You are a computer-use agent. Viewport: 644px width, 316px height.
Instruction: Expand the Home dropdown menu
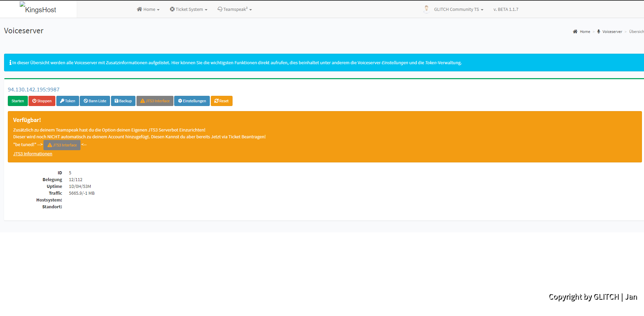(x=148, y=10)
